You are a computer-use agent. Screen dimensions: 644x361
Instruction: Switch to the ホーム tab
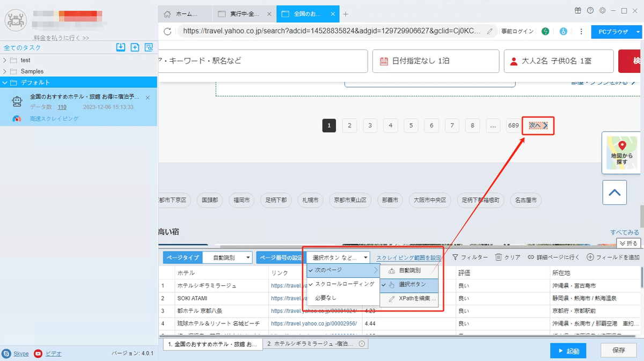[x=185, y=14]
